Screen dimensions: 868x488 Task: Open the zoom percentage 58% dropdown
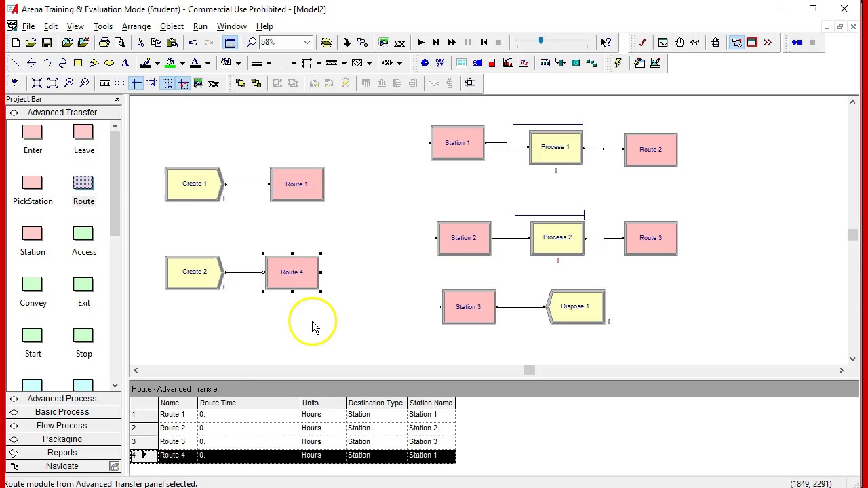(x=307, y=43)
